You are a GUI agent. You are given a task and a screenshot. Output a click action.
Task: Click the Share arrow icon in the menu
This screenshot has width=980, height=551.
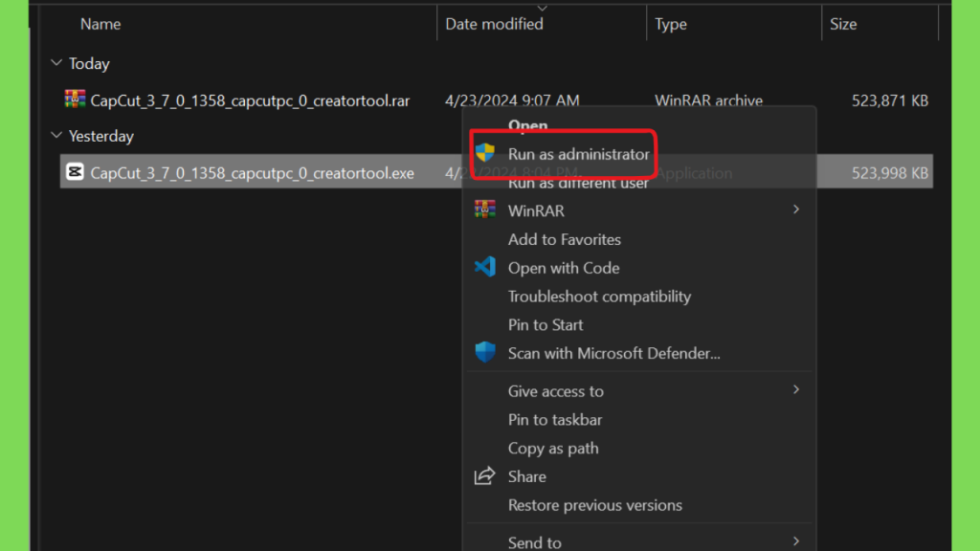coord(484,476)
